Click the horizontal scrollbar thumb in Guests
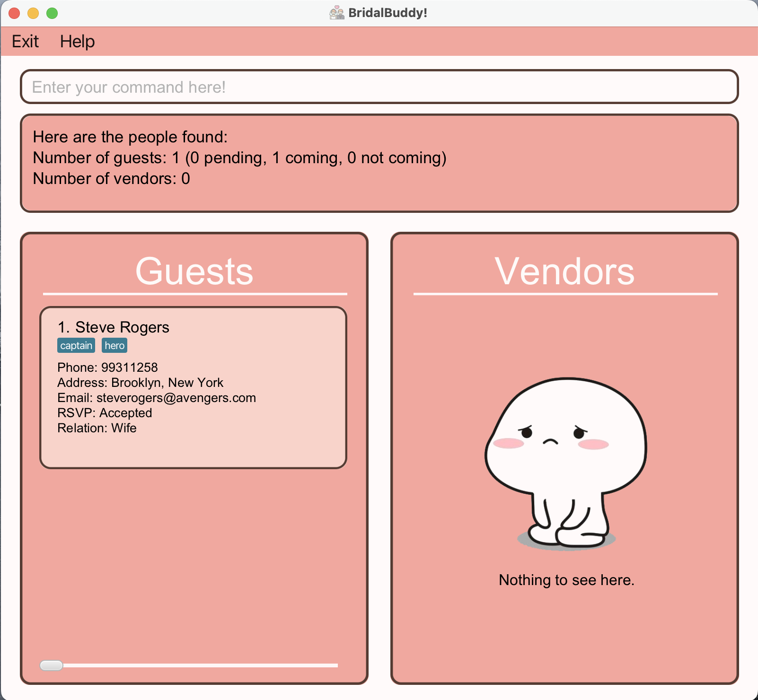Screen dimensions: 758x700 52,665
